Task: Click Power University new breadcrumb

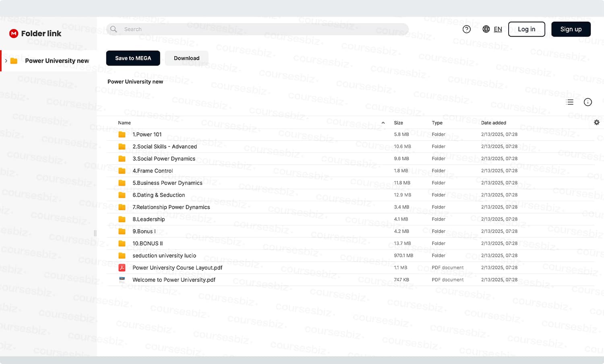Action: (x=135, y=81)
